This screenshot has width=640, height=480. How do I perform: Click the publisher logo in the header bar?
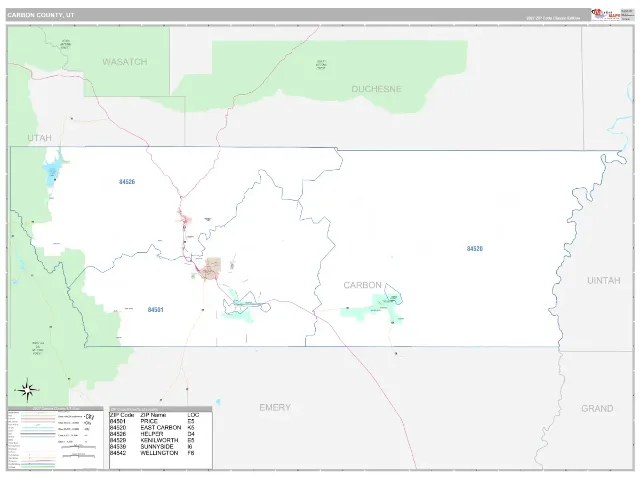(x=606, y=14)
